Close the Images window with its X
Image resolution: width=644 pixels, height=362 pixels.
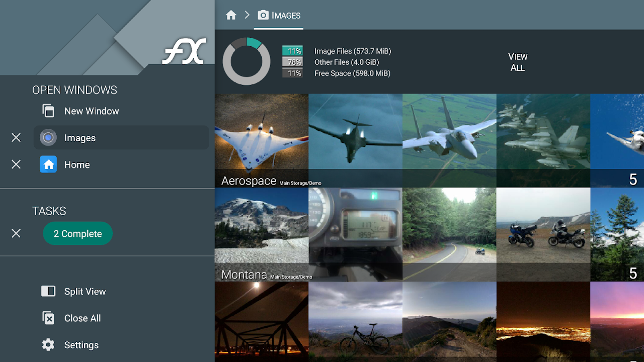pyautogui.click(x=16, y=137)
